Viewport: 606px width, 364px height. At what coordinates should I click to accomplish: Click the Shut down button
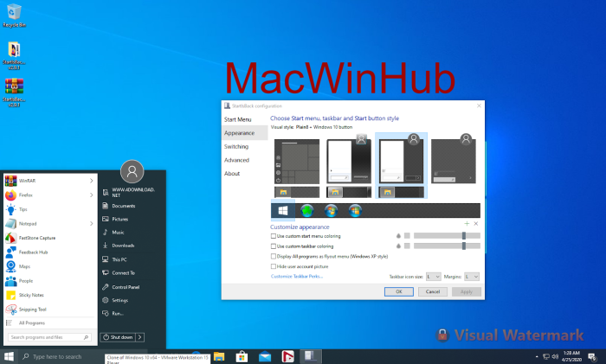118,337
